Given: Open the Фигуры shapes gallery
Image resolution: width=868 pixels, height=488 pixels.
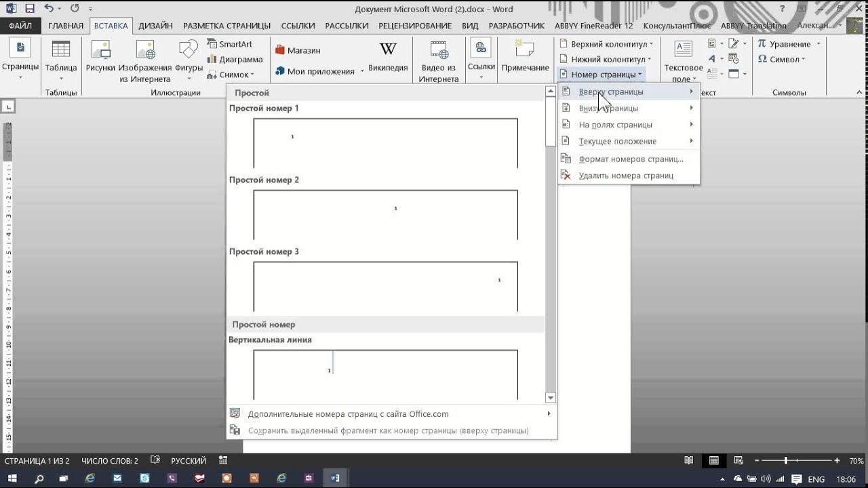Looking at the screenshot, I should pos(189,60).
